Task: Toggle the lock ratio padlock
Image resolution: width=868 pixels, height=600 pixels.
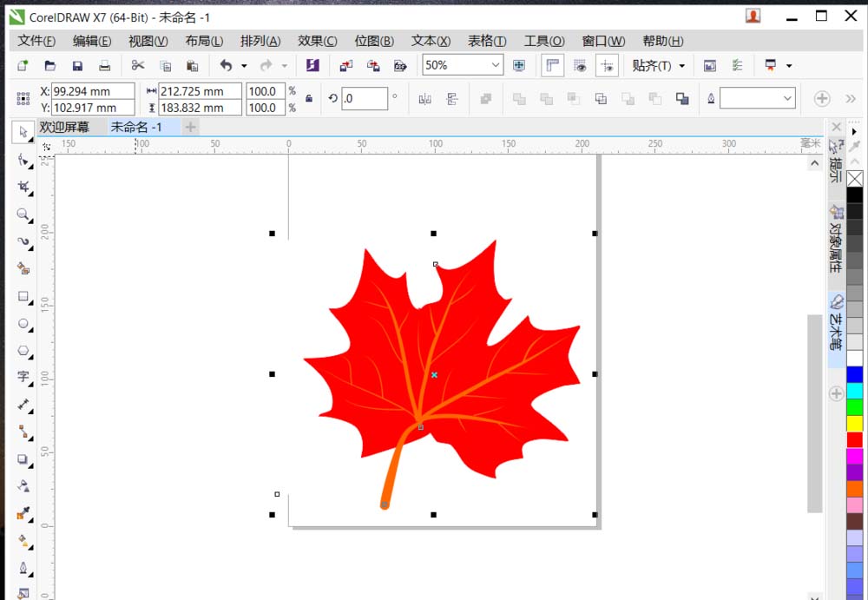Action: [309, 99]
